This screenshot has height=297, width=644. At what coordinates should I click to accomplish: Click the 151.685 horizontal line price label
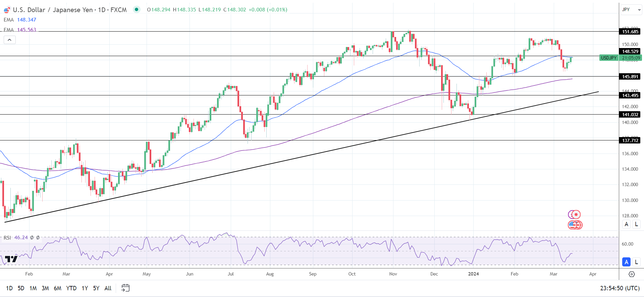[x=630, y=32]
